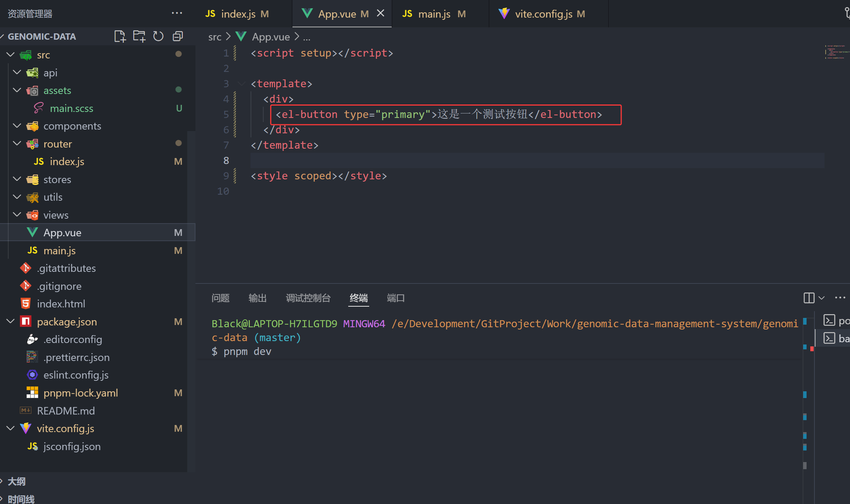Open terminal panel more actions ellipsis
Viewport: 850px width, 504px height.
tap(840, 298)
